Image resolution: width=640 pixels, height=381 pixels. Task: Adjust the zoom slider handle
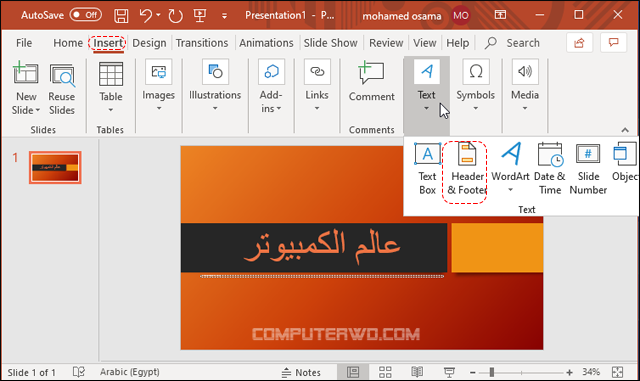tap(492, 372)
